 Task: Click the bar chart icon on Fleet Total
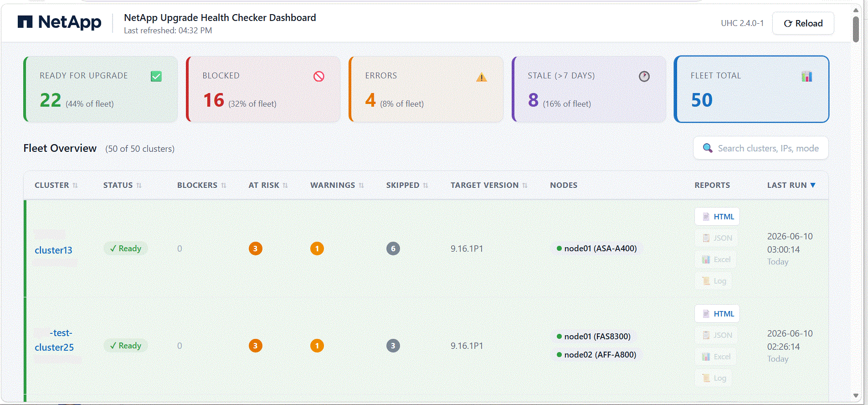[807, 76]
